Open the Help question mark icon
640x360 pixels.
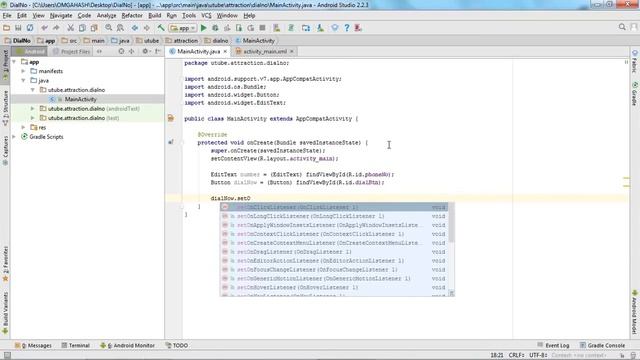tap(347, 28)
